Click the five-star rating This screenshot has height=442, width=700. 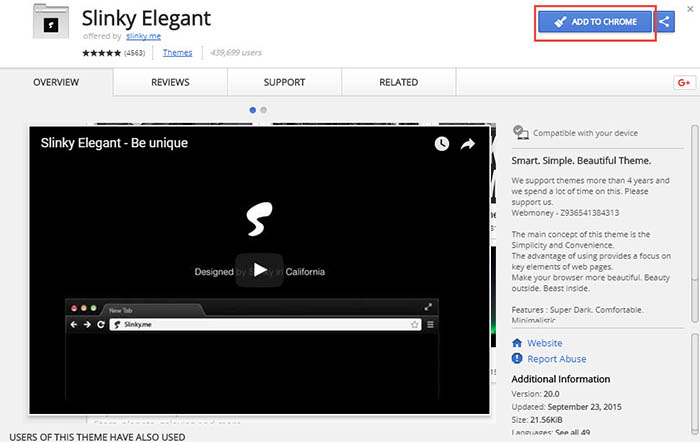pos(101,53)
